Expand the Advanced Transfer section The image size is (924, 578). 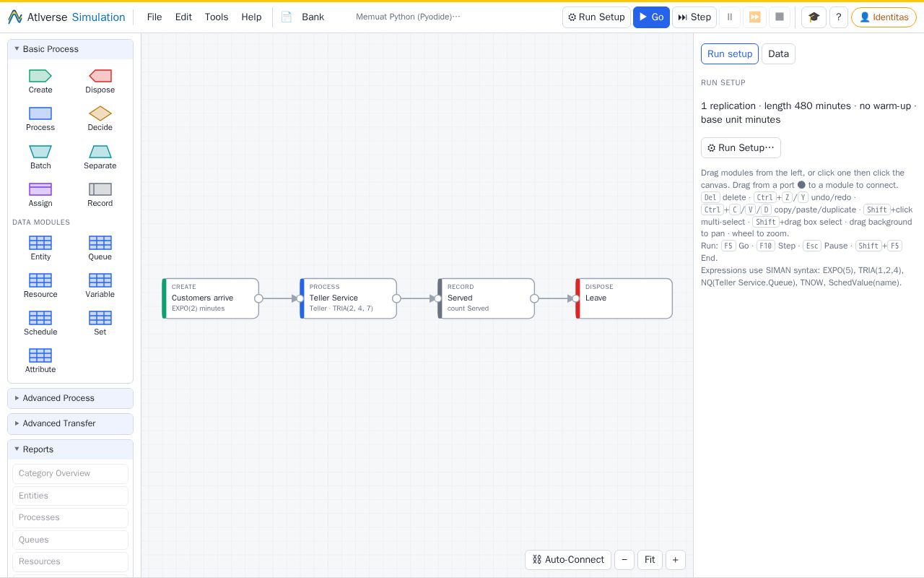click(70, 423)
